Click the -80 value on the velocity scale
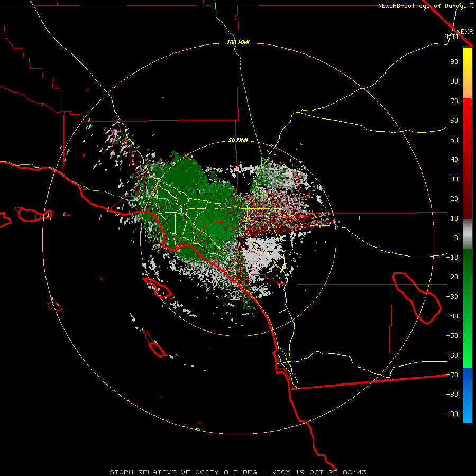Image resolution: width=476 pixels, height=476 pixels. [x=452, y=395]
